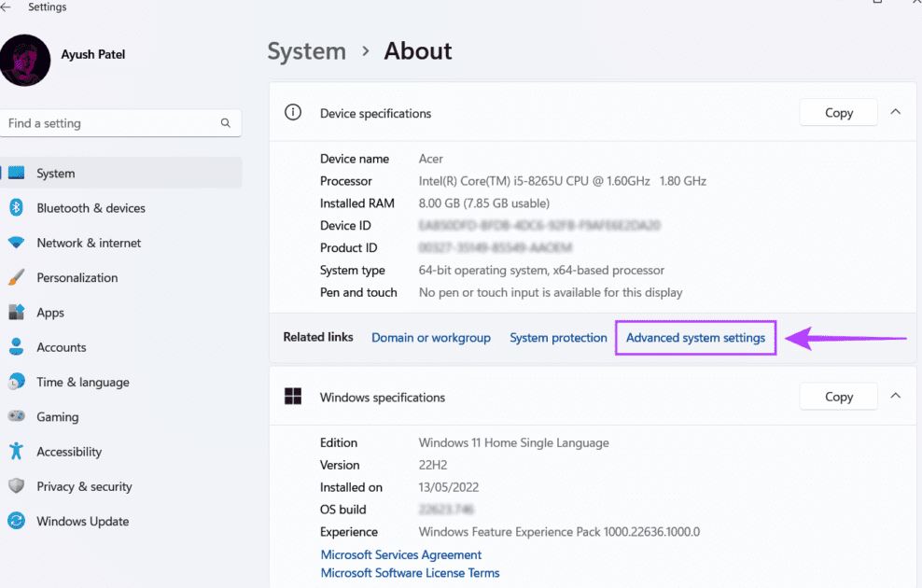Go to Privacy & security label
Viewport: 922px width, 588px height.
[x=84, y=486]
